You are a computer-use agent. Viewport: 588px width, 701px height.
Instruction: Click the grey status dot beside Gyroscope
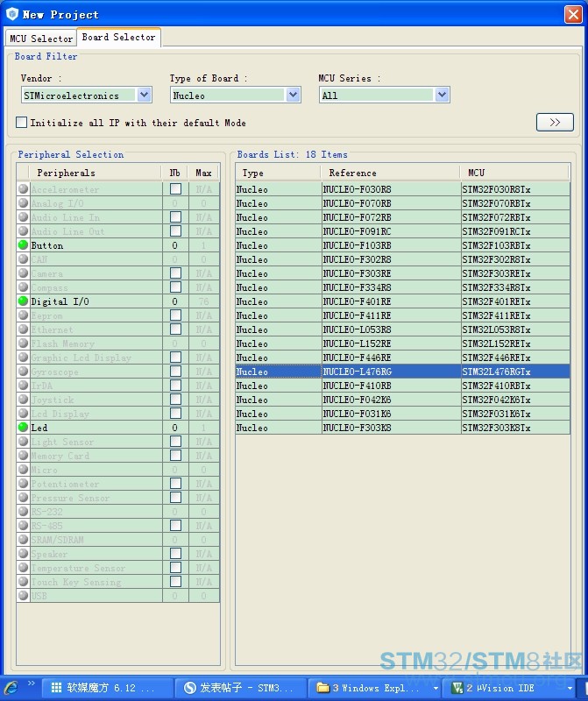23,371
